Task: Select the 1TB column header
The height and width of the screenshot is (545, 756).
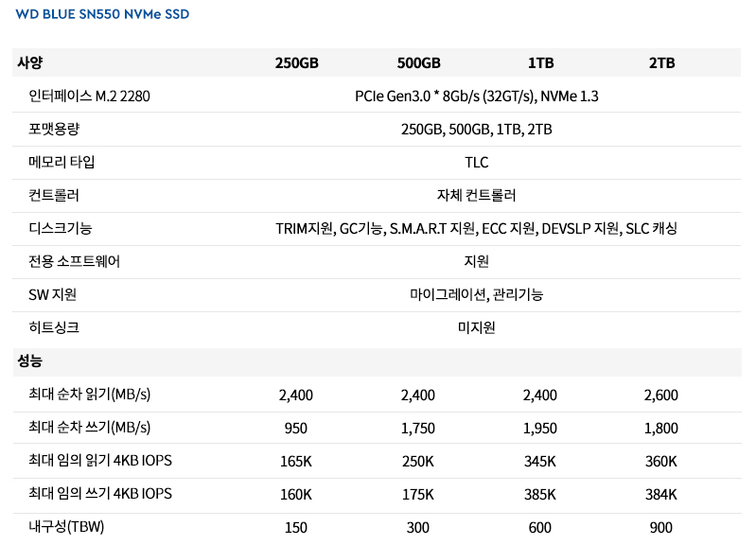Action: pos(540,63)
